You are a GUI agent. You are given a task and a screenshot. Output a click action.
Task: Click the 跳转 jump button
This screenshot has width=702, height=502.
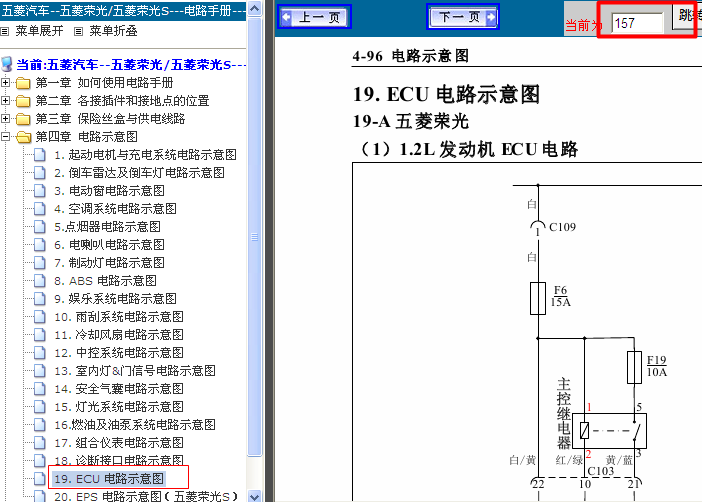[x=687, y=16]
